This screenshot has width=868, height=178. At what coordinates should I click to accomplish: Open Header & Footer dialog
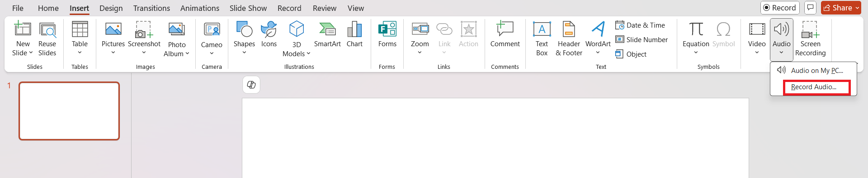pos(569,39)
